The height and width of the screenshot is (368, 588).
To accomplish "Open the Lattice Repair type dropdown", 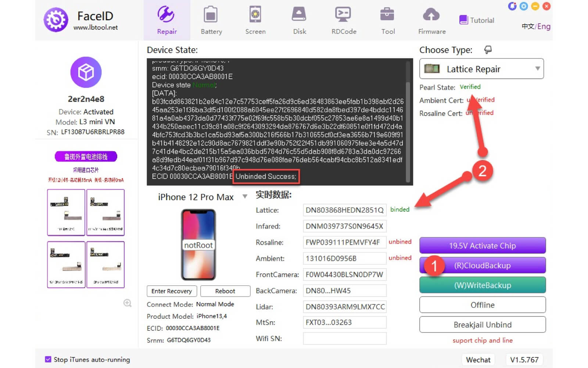I will click(x=481, y=69).
